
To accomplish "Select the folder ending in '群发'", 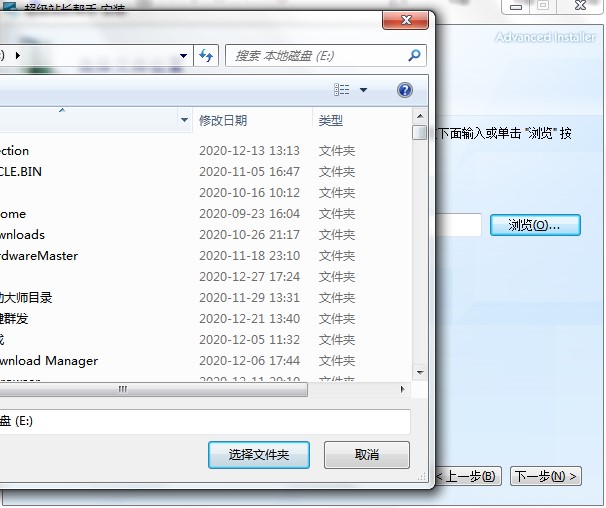I will click(14, 319).
